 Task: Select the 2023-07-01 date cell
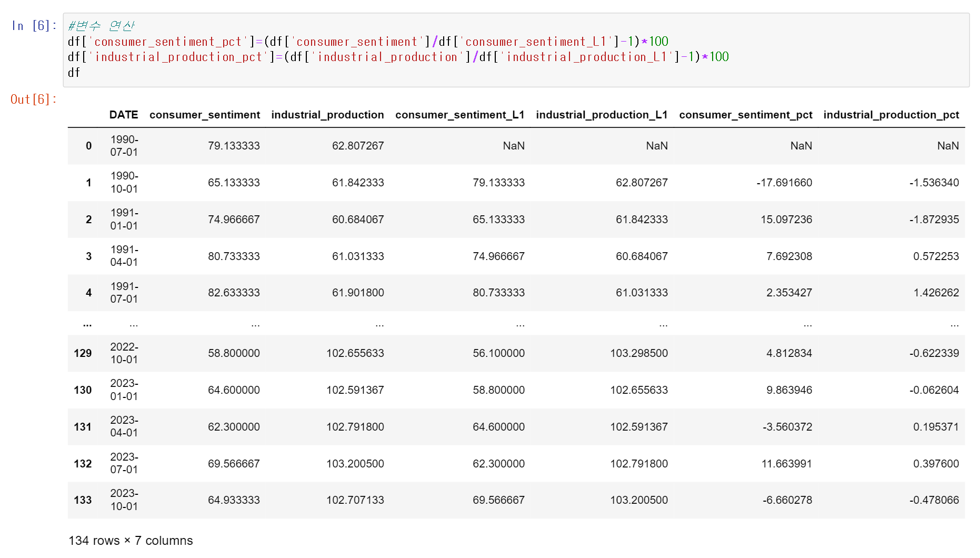tap(124, 463)
